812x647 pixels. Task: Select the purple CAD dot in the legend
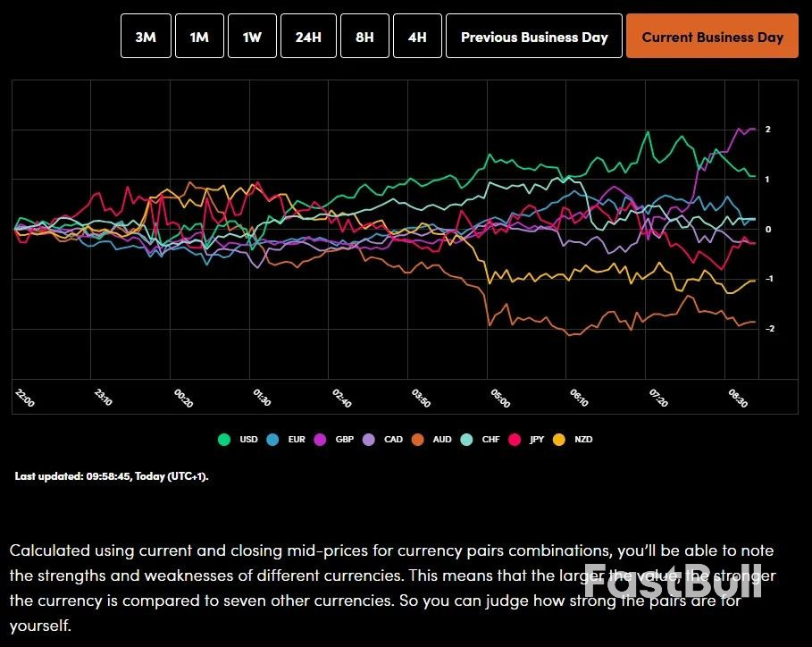(368, 439)
